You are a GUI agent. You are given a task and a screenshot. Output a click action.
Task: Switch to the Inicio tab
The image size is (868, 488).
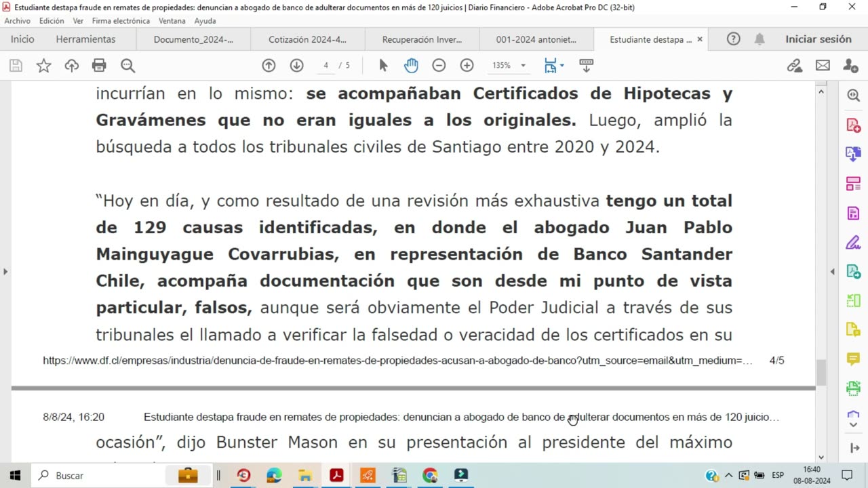click(x=22, y=39)
